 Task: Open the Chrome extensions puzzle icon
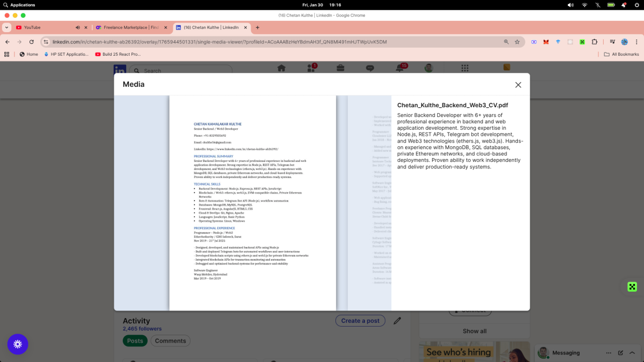click(x=594, y=42)
